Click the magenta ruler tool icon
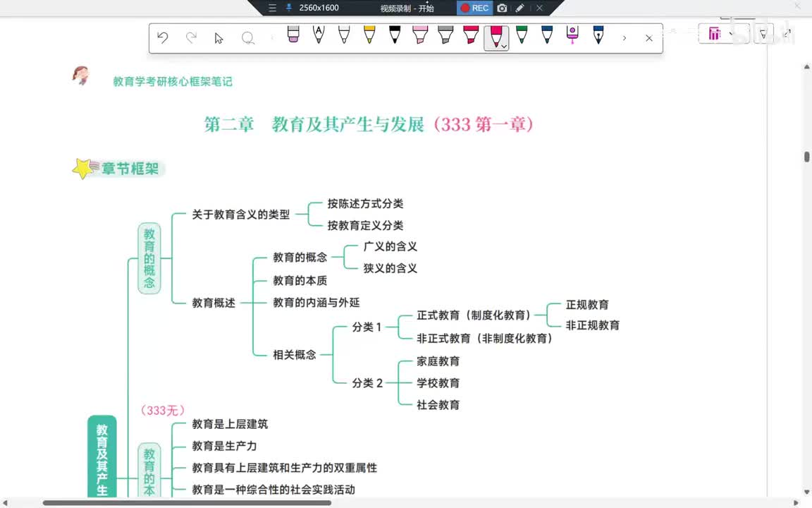Image resolution: width=812 pixels, height=508 pixels. (715, 34)
